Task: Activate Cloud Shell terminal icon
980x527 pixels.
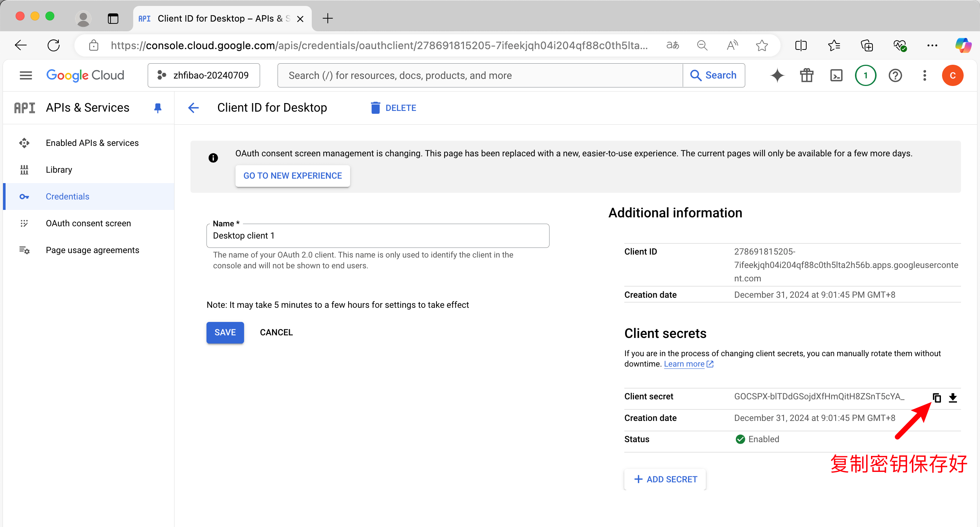Action: coord(836,75)
